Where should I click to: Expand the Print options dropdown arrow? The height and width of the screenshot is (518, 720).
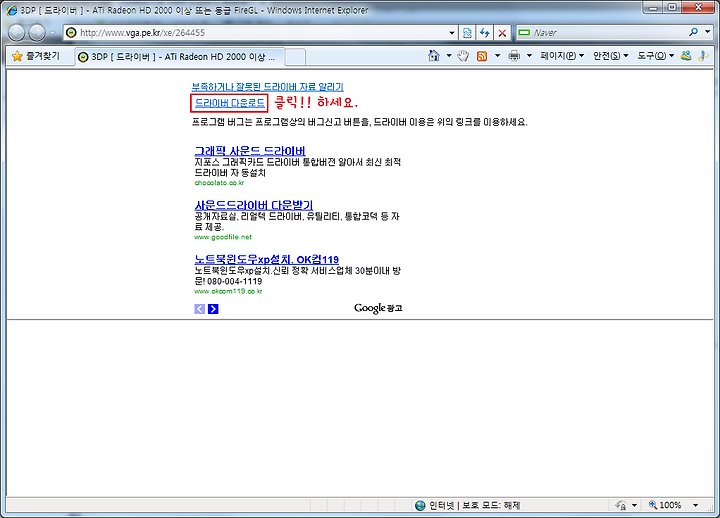pos(529,56)
